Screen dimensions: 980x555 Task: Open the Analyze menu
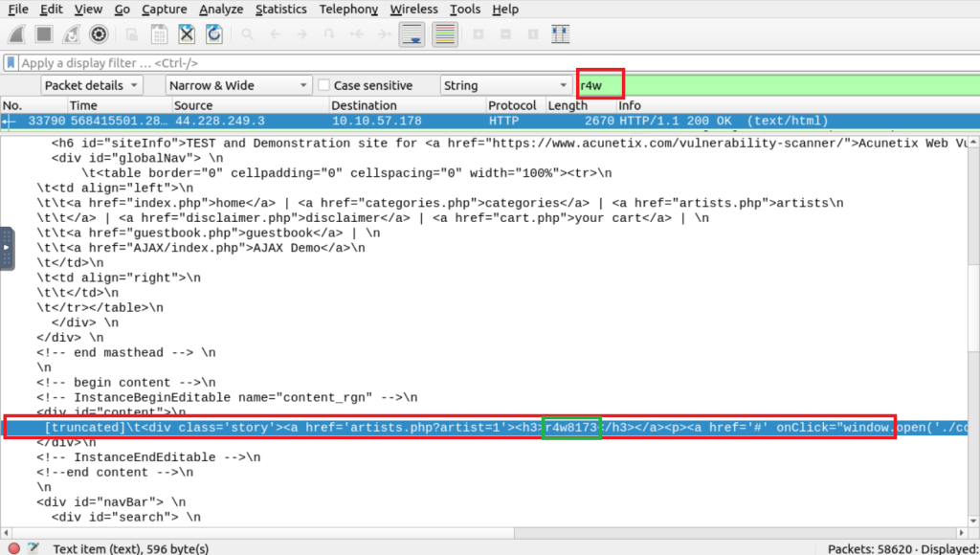221,9
